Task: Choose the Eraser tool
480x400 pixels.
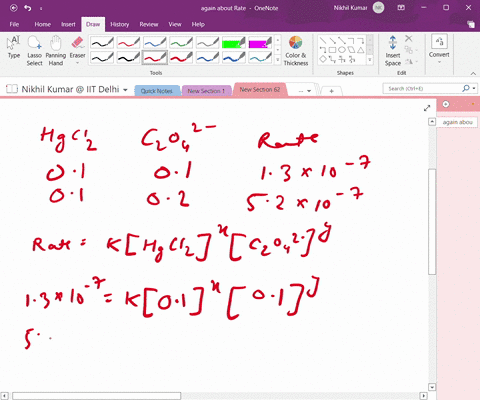Action: (77, 51)
